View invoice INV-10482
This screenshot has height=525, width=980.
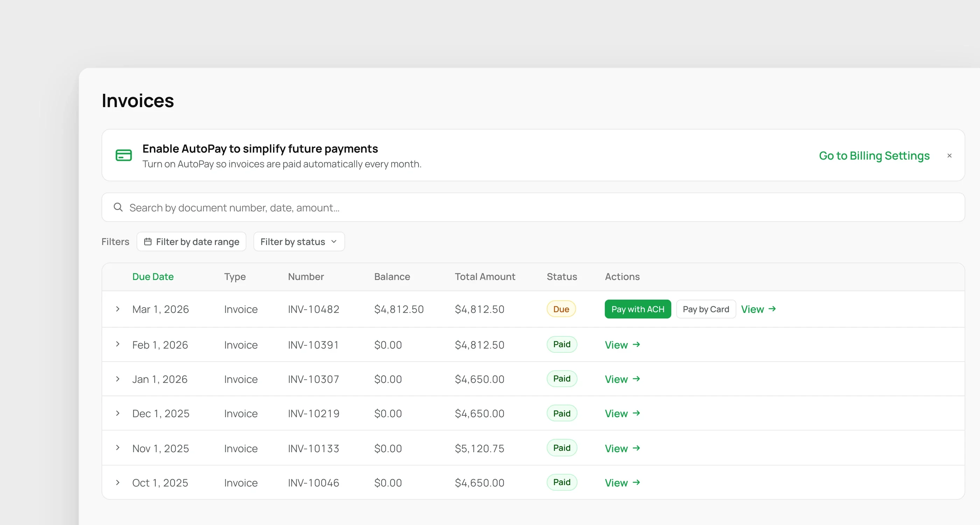click(758, 309)
